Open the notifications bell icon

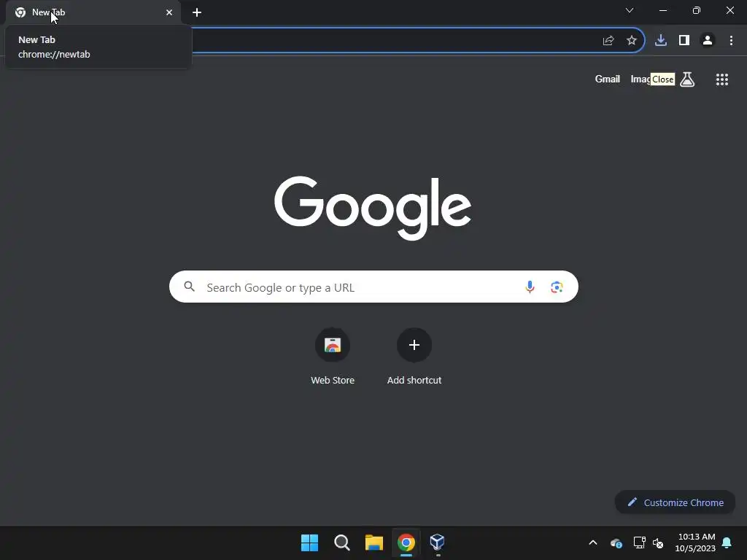point(727,542)
